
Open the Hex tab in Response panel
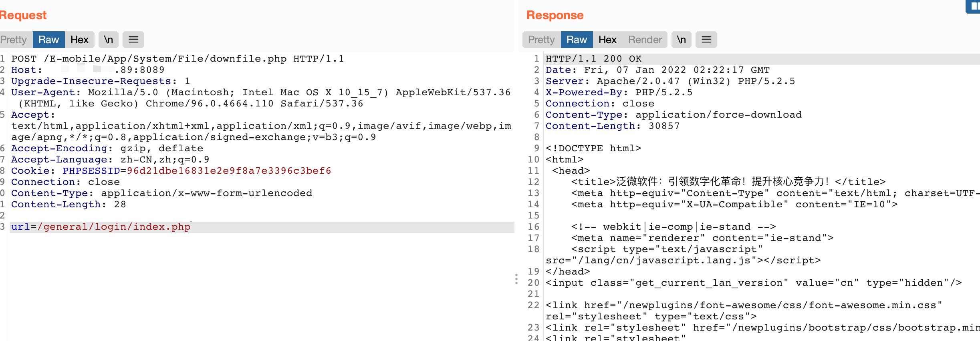(x=607, y=40)
